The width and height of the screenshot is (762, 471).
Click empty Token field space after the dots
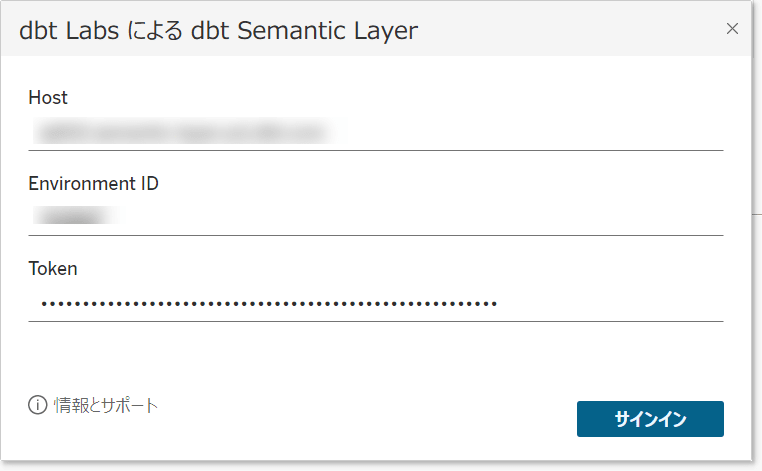(610, 302)
